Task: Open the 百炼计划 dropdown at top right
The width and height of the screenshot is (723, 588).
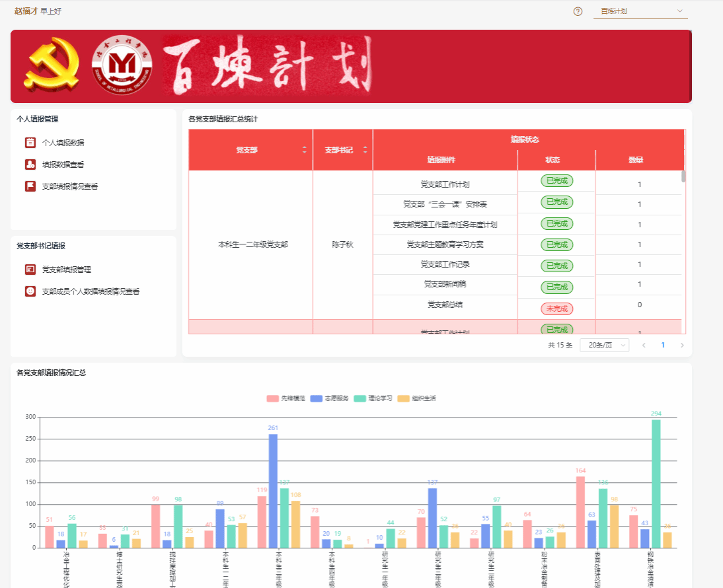Action: tap(640, 11)
